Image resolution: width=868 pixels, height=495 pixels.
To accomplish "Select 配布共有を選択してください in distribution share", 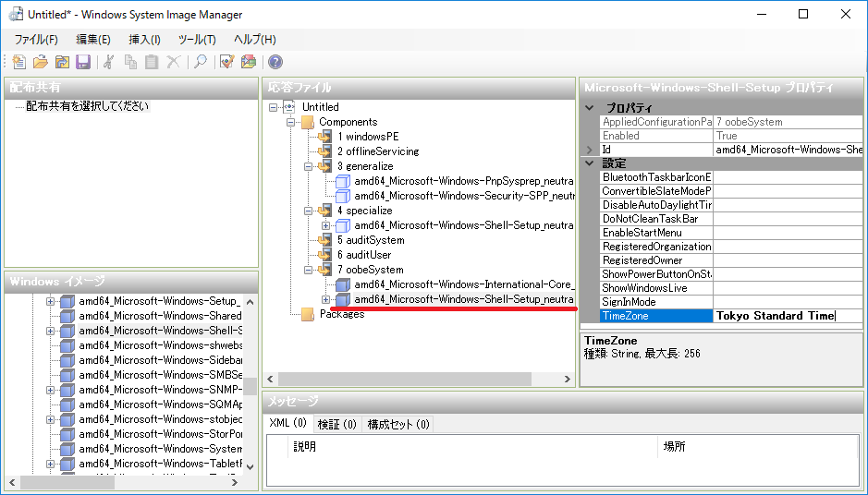I will click(x=88, y=105).
